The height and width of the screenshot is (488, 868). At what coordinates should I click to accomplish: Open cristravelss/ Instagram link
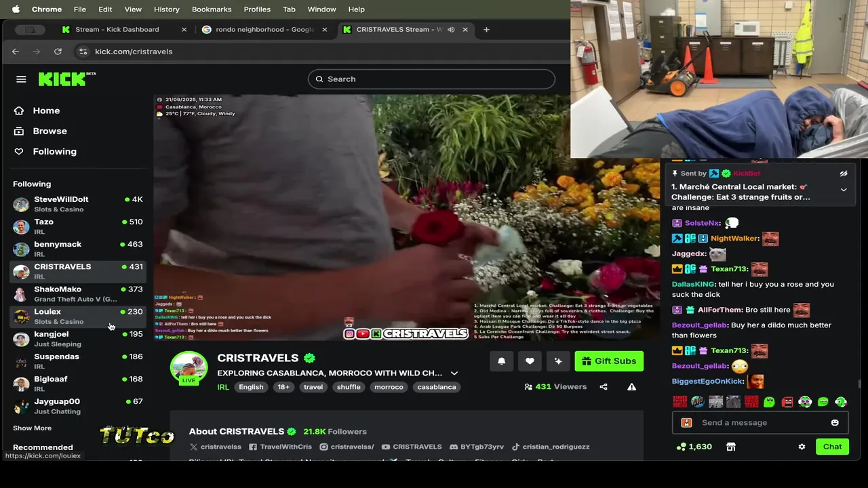[347, 447]
